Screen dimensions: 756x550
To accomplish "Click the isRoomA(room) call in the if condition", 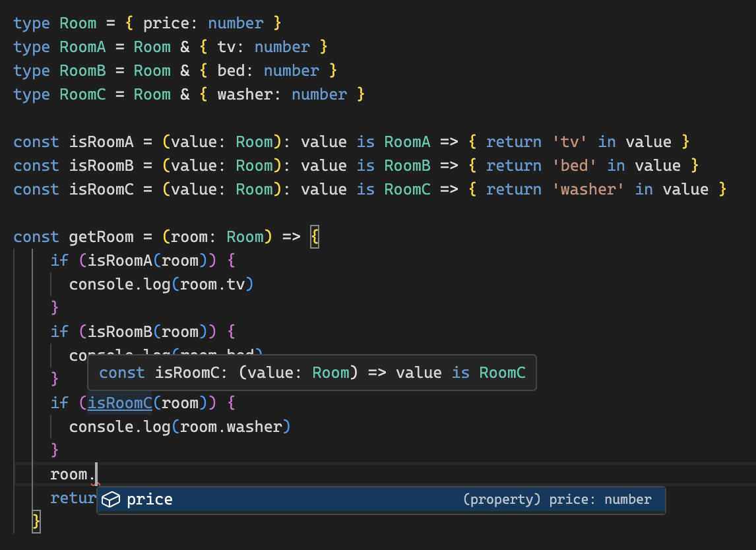I will click(147, 260).
